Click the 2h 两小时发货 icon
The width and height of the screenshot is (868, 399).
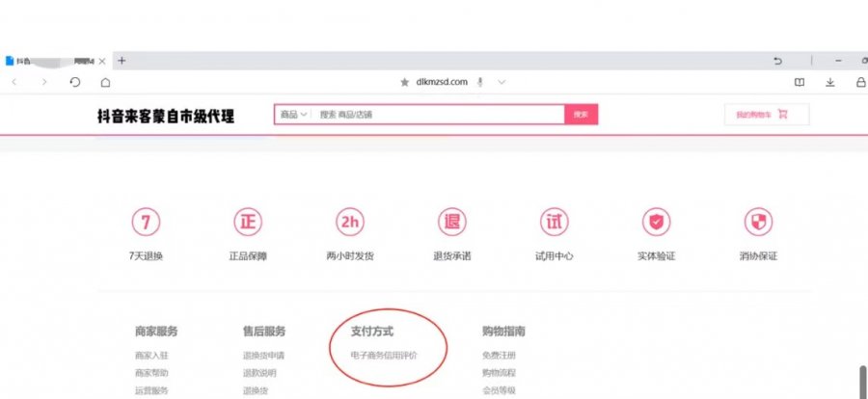(x=349, y=223)
